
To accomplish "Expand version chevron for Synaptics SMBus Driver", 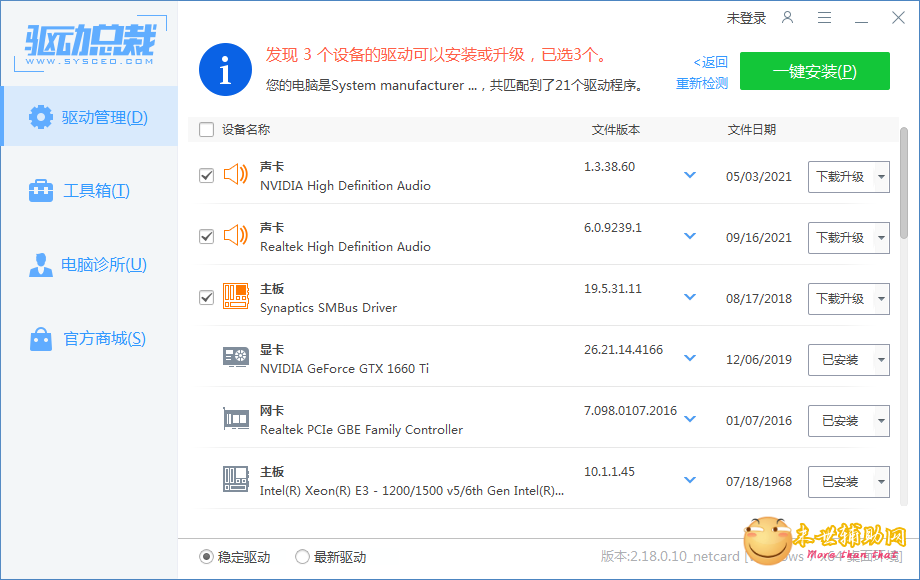I will tap(690, 297).
